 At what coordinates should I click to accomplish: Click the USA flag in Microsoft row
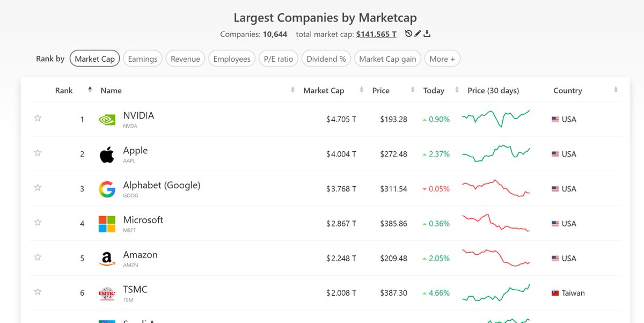pyautogui.click(x=555, y=224)
